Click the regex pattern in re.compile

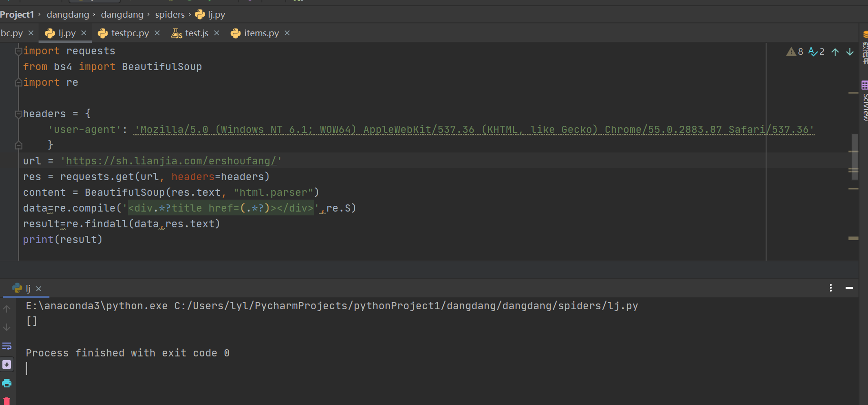click(221, 208)
